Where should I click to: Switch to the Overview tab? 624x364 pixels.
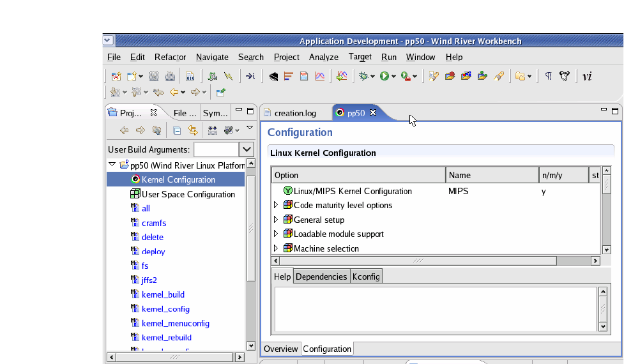coord(280,349)
